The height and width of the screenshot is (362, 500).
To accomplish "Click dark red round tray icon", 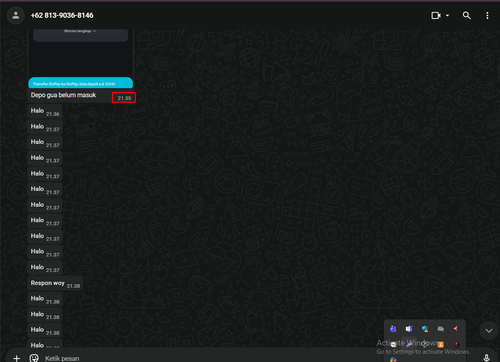I will [x=456, y=345].
